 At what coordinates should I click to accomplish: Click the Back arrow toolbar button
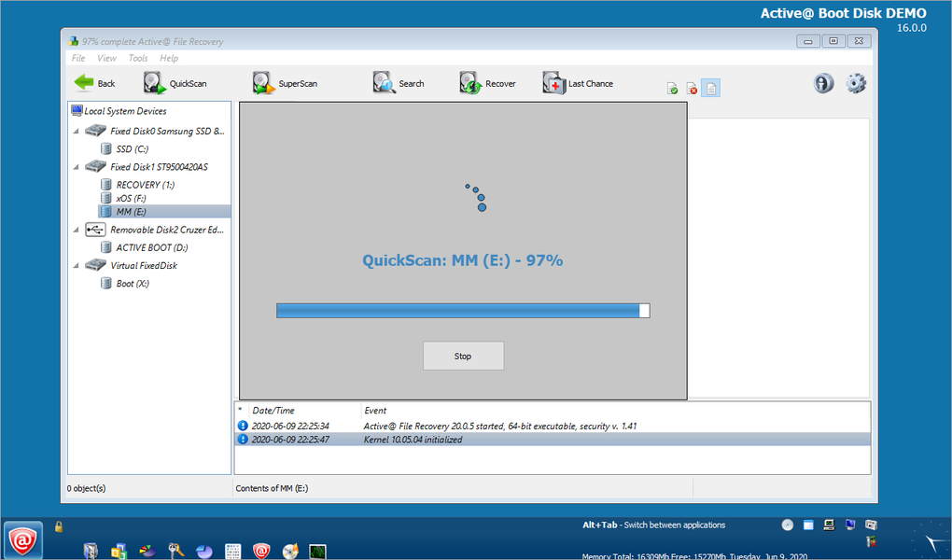(94, 83)
